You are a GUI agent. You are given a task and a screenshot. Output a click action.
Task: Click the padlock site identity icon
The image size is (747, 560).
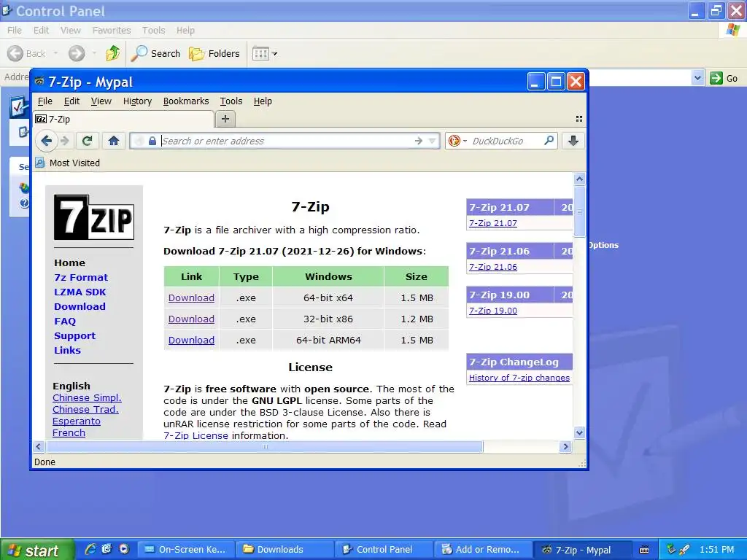coord(152,141)
